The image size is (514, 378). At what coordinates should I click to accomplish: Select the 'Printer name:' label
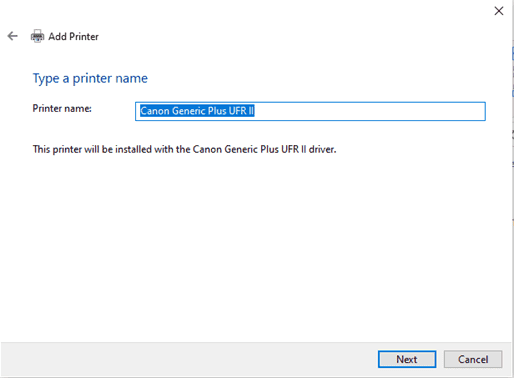coord(62,108)
